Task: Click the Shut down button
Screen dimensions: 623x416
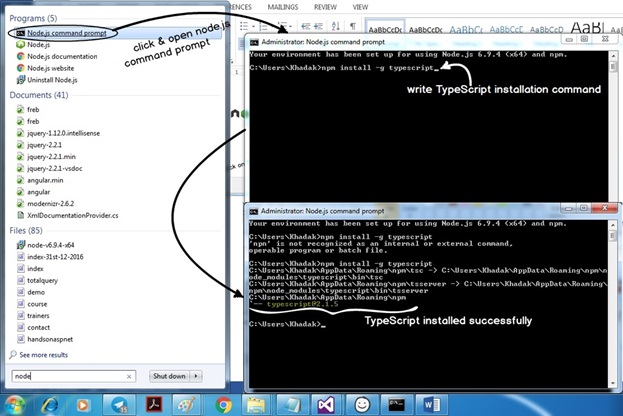Action: [168, 376]
